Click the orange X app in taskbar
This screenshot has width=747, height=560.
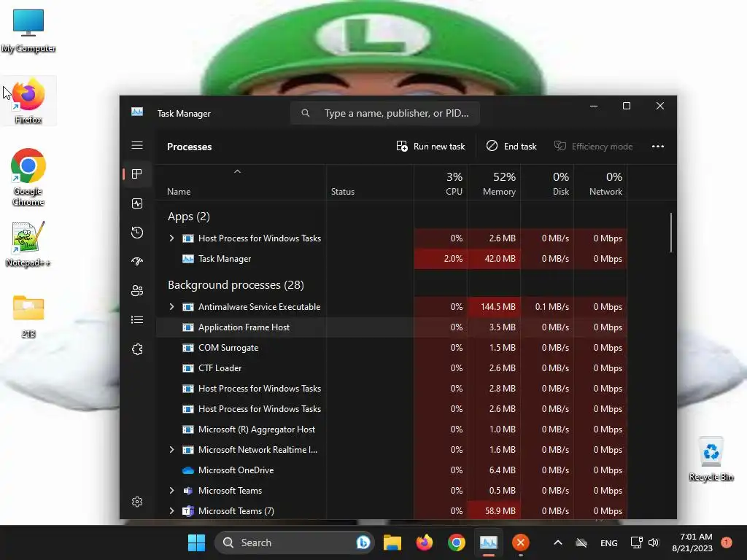[521, 542]
